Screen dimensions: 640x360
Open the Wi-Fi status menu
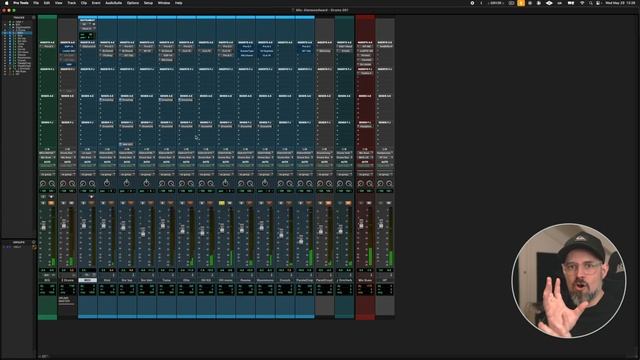point(582,3)
